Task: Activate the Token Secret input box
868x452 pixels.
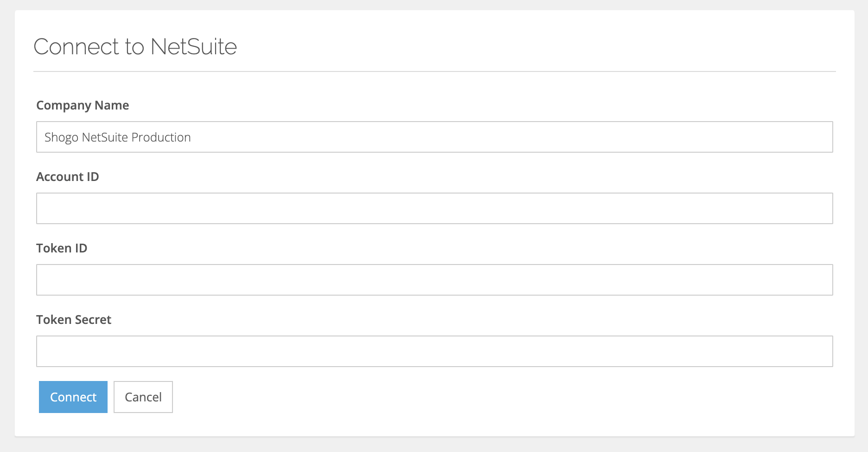Action: pos(434,351)
